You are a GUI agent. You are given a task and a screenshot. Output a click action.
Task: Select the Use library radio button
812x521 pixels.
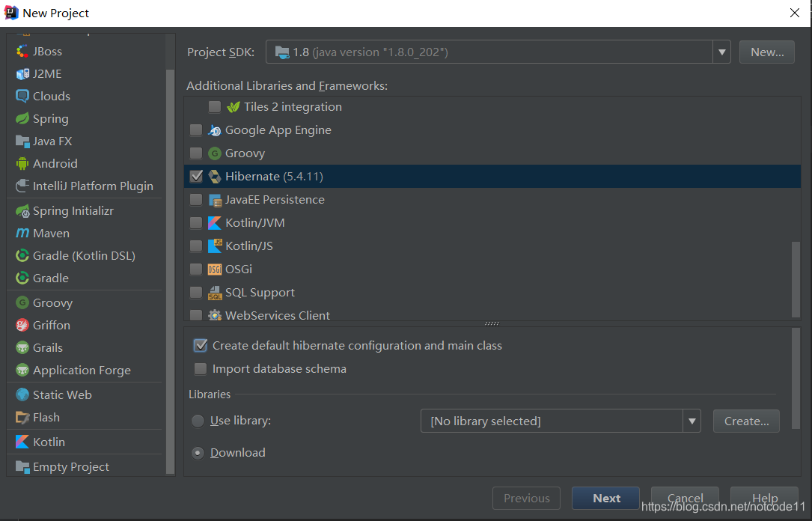tap(198, 421)
